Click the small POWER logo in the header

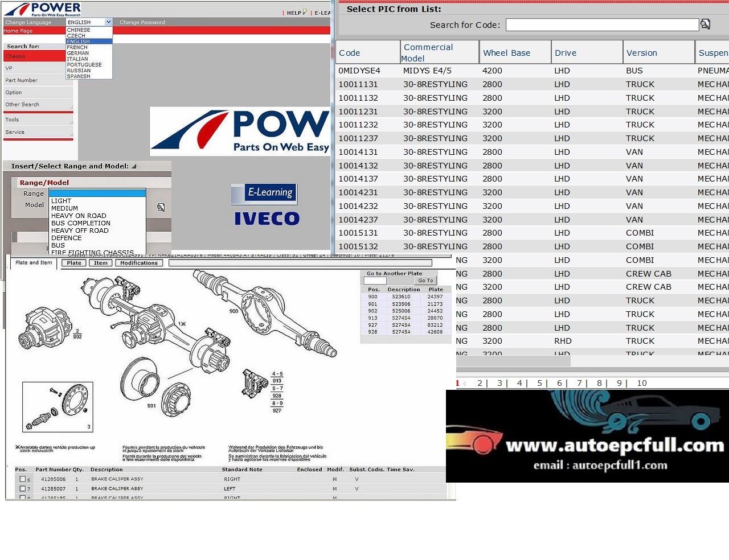[43, 9]
